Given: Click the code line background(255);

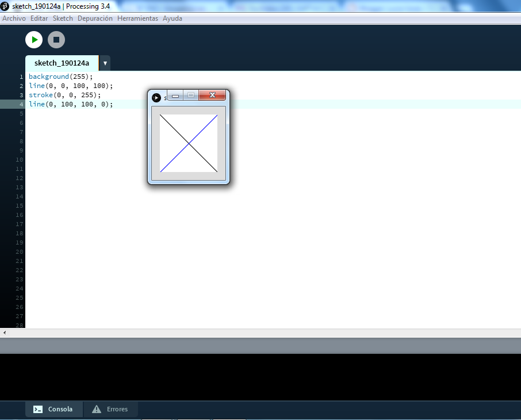Looking at the screenshot, I should pyautogui.click(x=61, y=77).
